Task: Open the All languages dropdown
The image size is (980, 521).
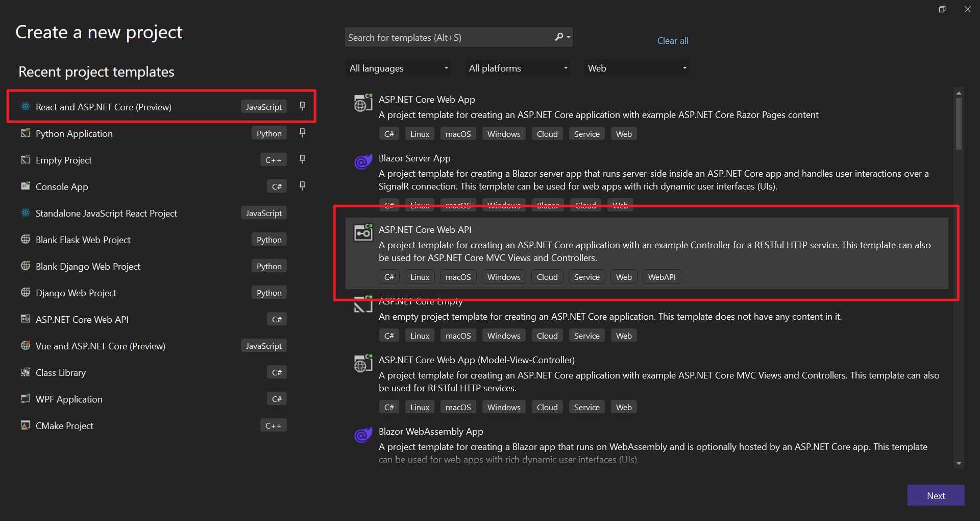Action: pos(398,68)
